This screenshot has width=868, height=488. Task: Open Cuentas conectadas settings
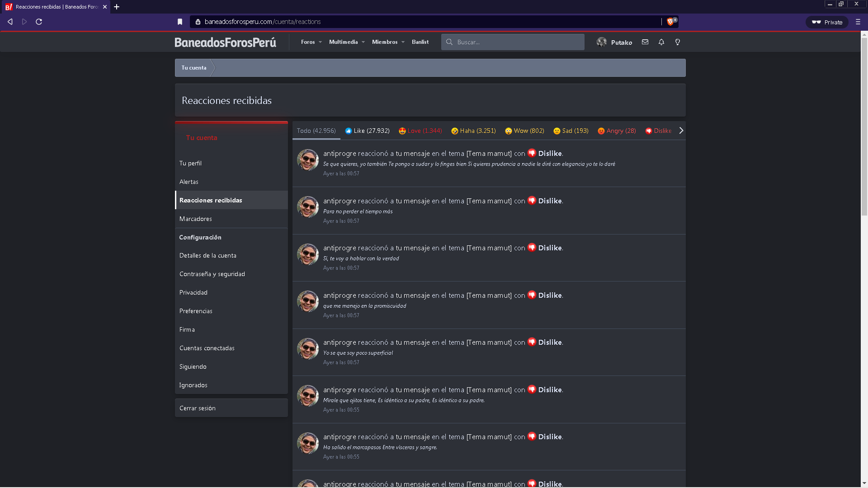pos(231,348)
